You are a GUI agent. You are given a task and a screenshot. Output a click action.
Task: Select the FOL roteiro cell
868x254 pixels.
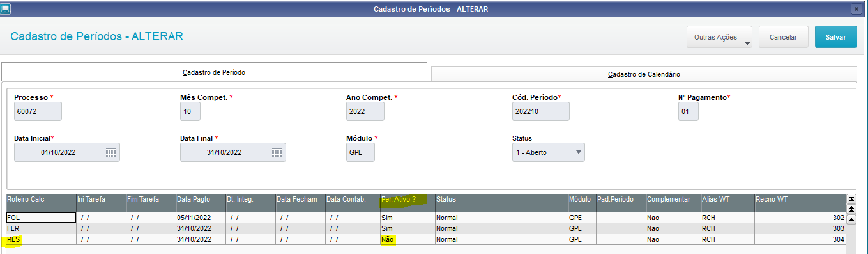tap(41, 218)
